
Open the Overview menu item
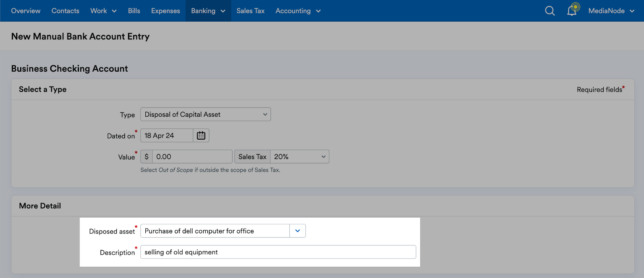point(26,11)
